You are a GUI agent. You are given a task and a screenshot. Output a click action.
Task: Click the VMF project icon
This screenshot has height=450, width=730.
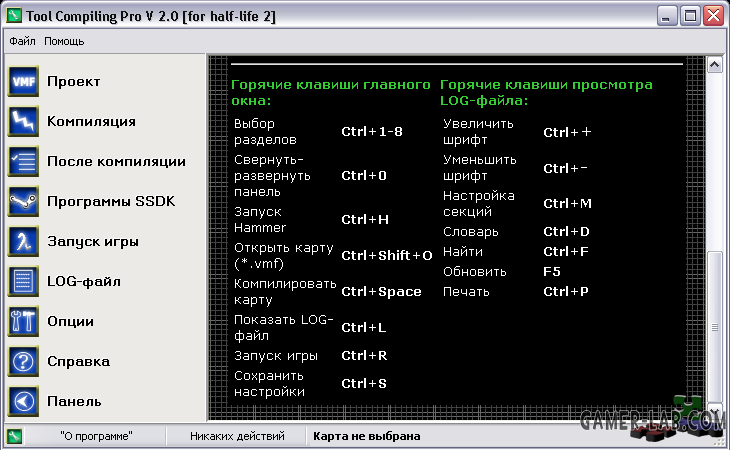pyautogui.click(x=23, y=81)
